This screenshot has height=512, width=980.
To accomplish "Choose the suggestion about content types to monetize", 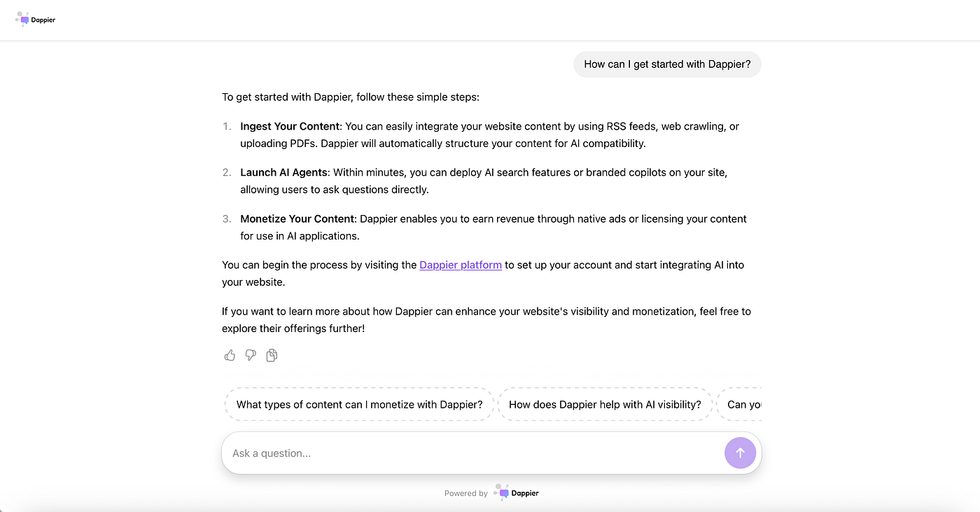I will pos(360,404).
